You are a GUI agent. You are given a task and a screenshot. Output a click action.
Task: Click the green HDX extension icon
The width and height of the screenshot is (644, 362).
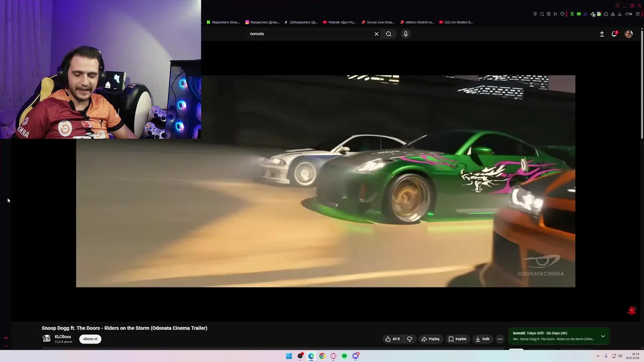(x=579, y=14)
